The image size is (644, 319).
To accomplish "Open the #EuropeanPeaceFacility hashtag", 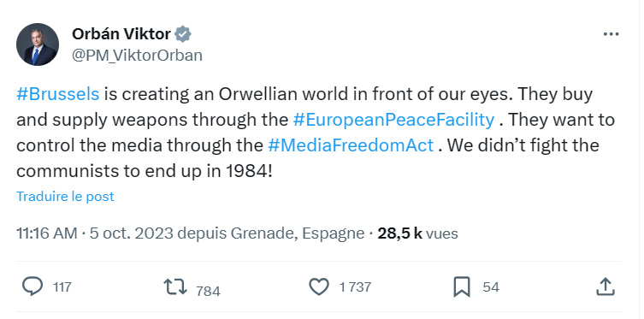I will [393, 120].
